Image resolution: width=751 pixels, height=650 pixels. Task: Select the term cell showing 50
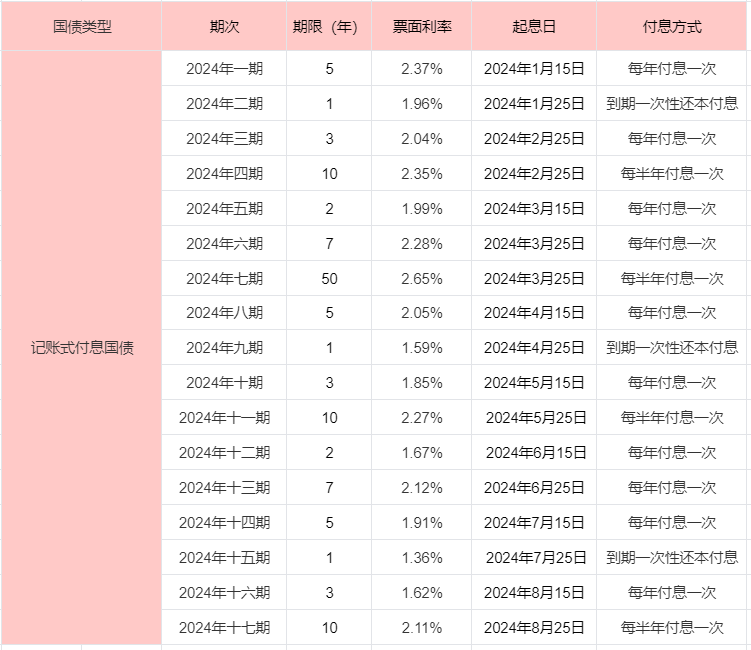coord(329,278)
